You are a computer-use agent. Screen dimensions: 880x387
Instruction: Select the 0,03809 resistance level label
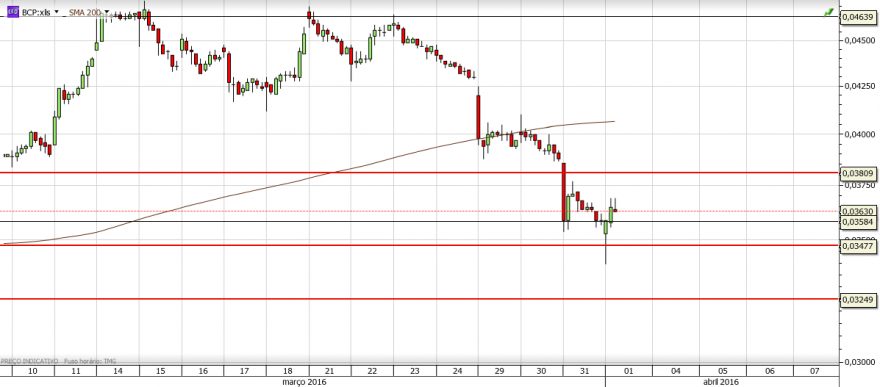tap(858, 174)
